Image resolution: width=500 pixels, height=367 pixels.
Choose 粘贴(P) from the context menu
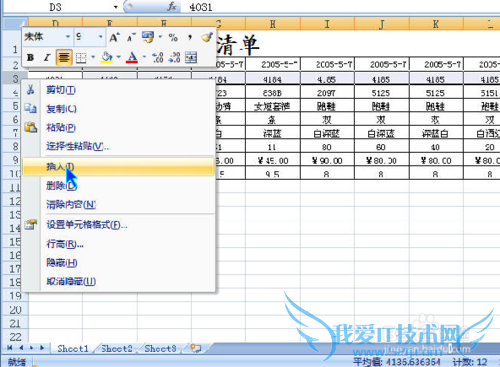[118, 127]
